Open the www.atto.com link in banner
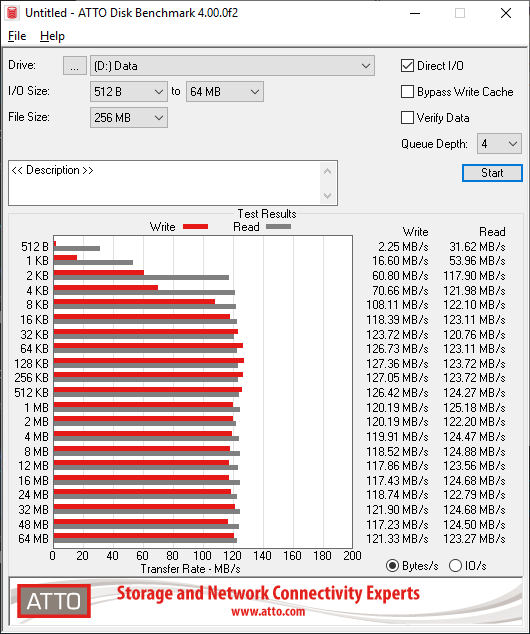 coord(268,611)
